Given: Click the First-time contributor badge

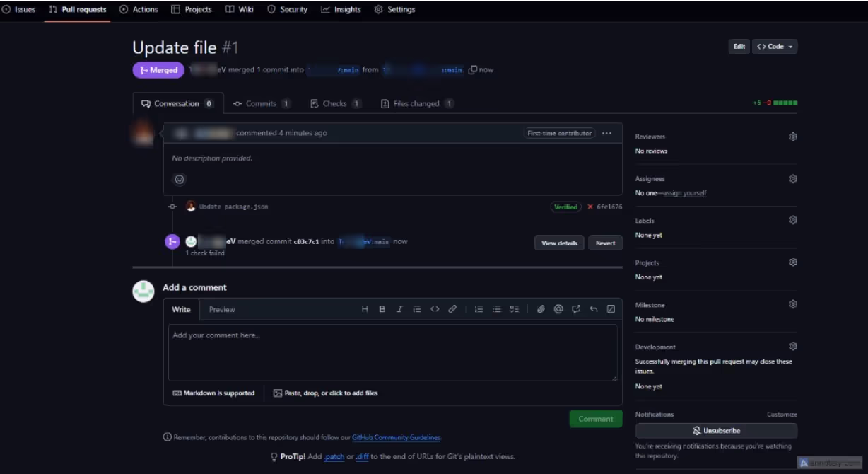Looking at the screenshot, I should click(x=559, y=133).
